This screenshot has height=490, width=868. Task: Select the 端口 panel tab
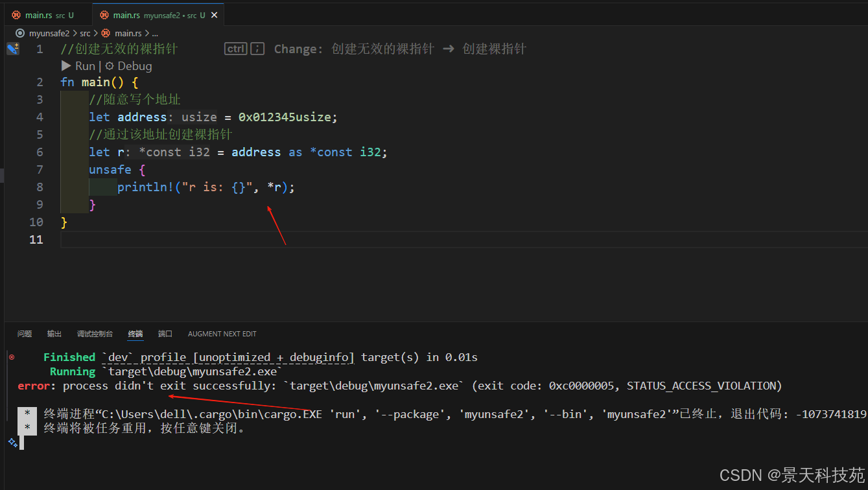pyautogui.click(x=165, y=333)
